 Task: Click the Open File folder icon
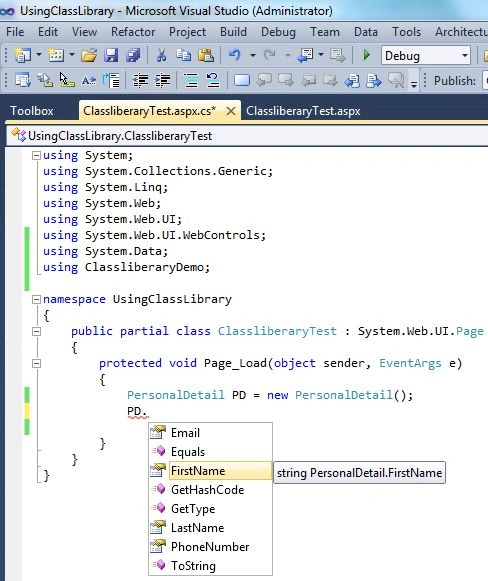click(x=89, y=56)
